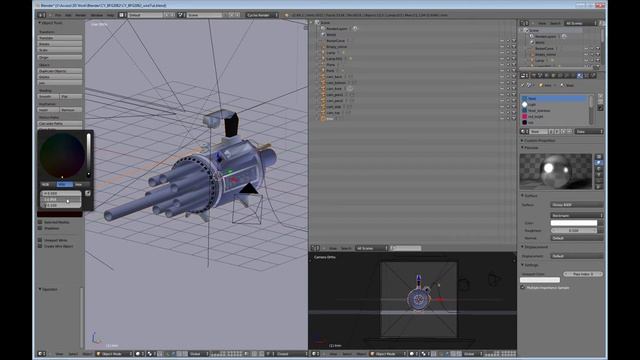Select the HSV tab in color picker

pyautogui.click(x=64, y=184)
